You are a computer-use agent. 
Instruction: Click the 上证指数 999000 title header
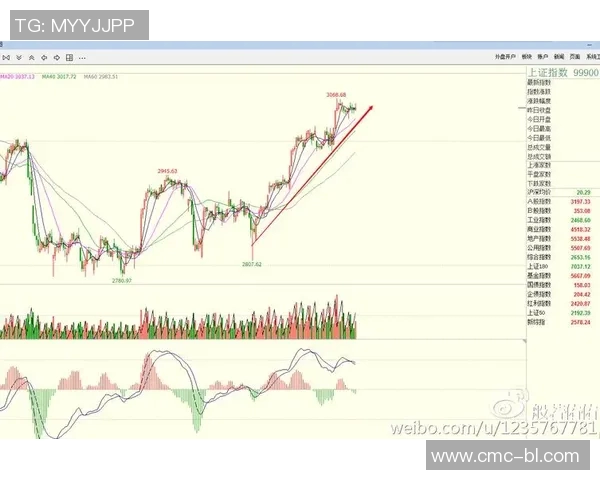click(562, 73)
